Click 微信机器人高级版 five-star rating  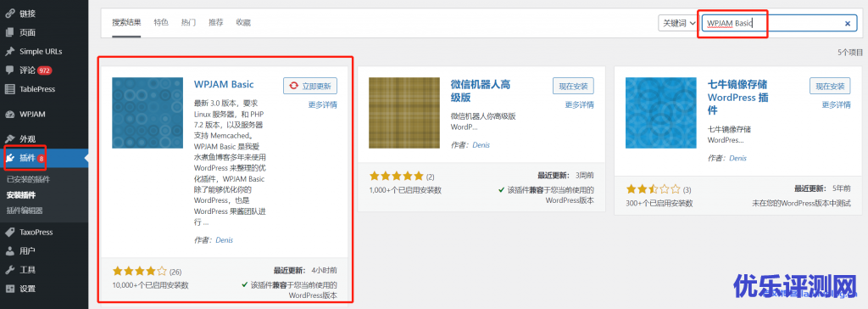coord(397,177)
